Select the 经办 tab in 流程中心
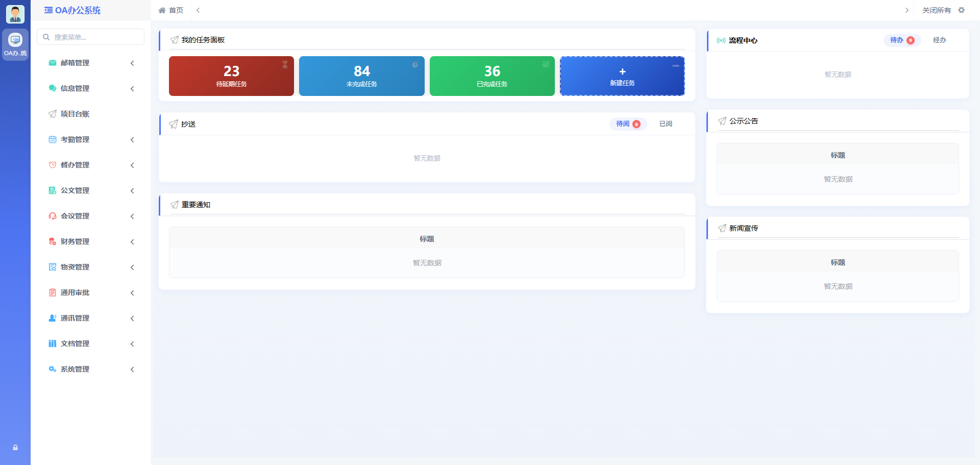Screen dimensions: 980x465 [940, 40]
